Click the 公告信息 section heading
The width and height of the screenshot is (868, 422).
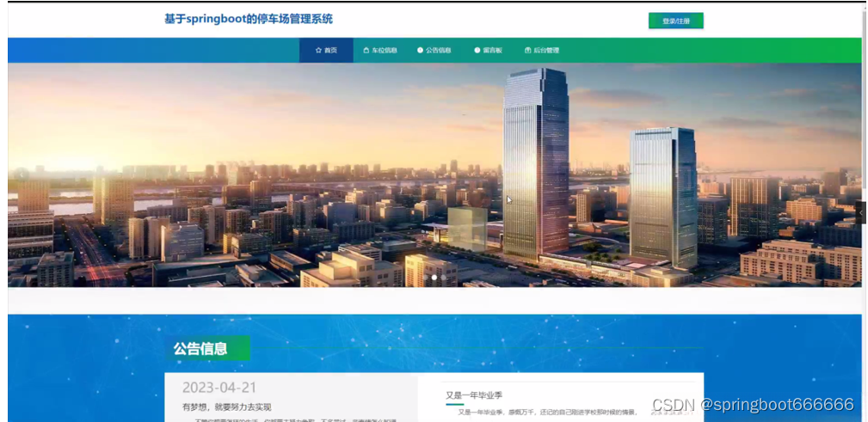point(200,348)
